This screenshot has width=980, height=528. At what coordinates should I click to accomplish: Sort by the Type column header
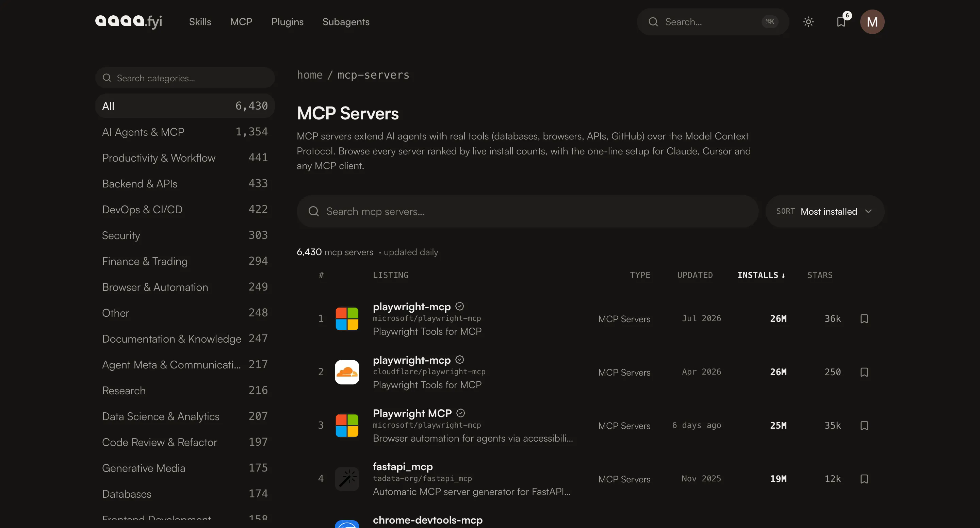click(640, 275)
